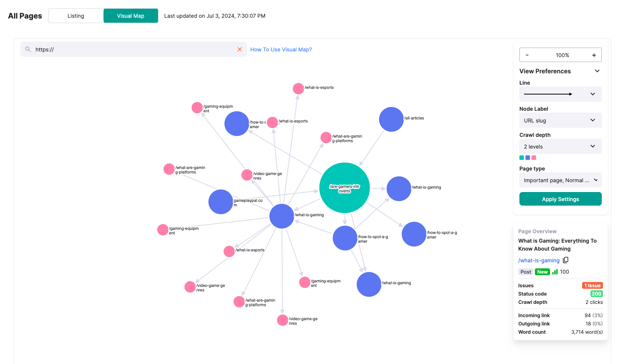Click the page title What is Gaming
This screenshot has height=364, width=626.
pos(558,245)
